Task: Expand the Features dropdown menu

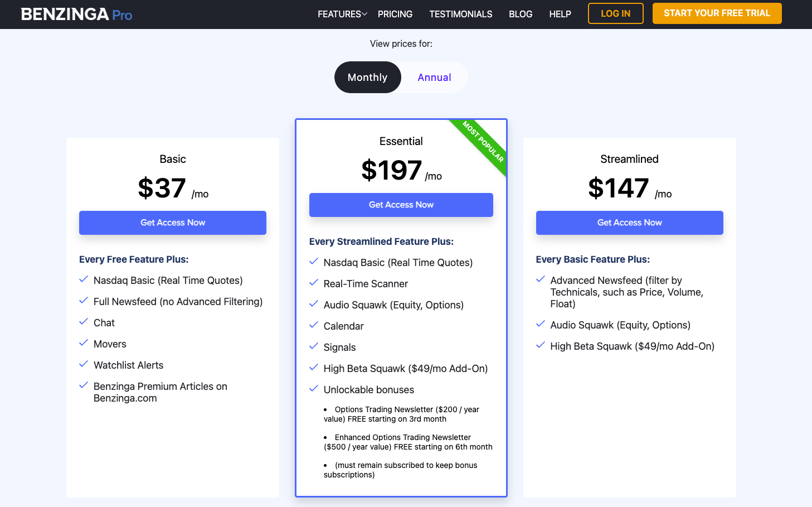Action: [x=342, y=14]
